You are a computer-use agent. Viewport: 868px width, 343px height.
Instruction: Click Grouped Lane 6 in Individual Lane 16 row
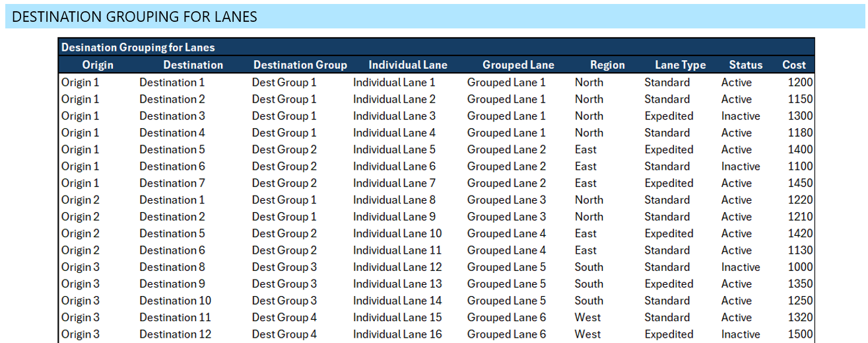tap(506, 334)
